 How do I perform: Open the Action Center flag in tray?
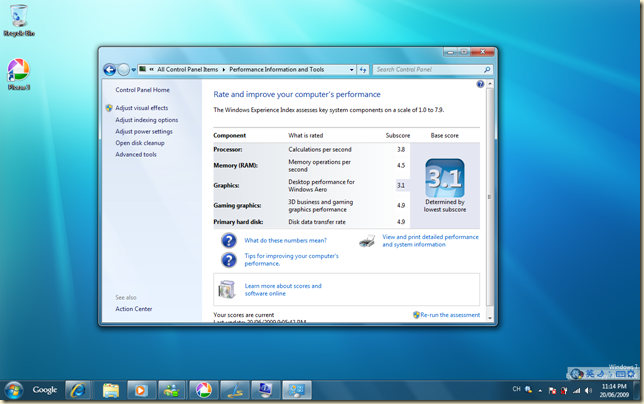pos(552,390)
